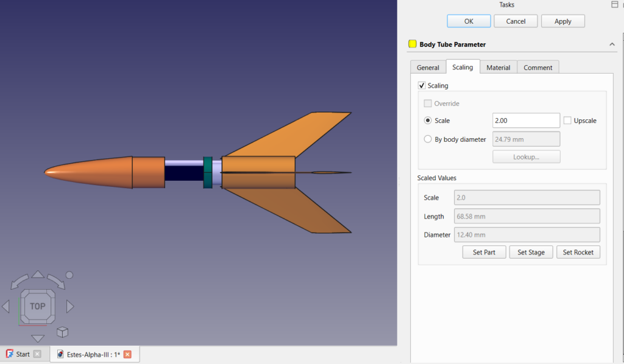This screenshot has width=624, height=364.
Task: Enable the Upscale checkbox
Action: pyautogui.click(x=567, y=121)
